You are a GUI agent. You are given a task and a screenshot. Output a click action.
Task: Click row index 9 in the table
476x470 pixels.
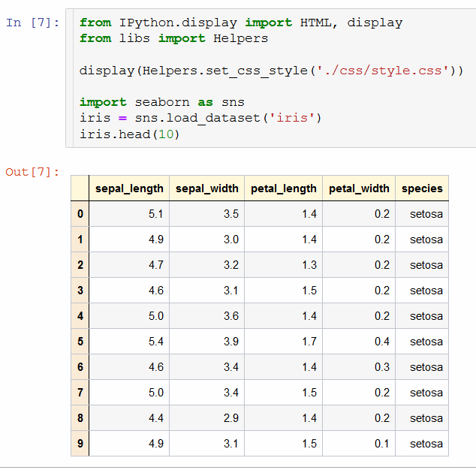tap(80, 444)
